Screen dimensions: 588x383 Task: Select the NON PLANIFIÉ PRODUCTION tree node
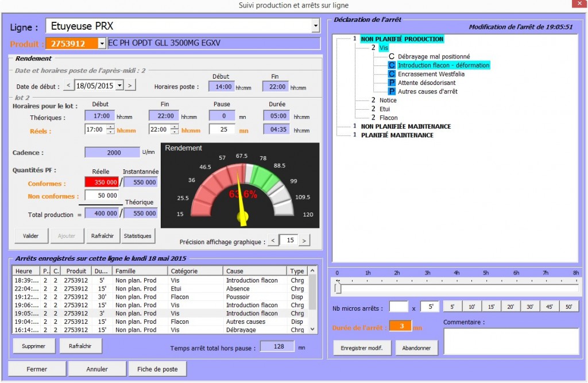tap(402, 39)
